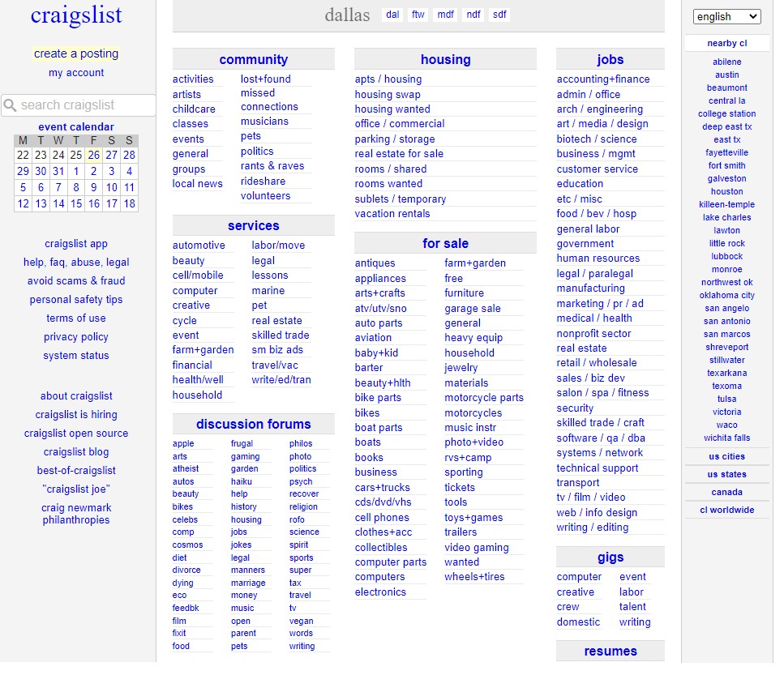Go to my account
Image resolution: width=784 pixels, height=675 pixels.
pos(76,72)
